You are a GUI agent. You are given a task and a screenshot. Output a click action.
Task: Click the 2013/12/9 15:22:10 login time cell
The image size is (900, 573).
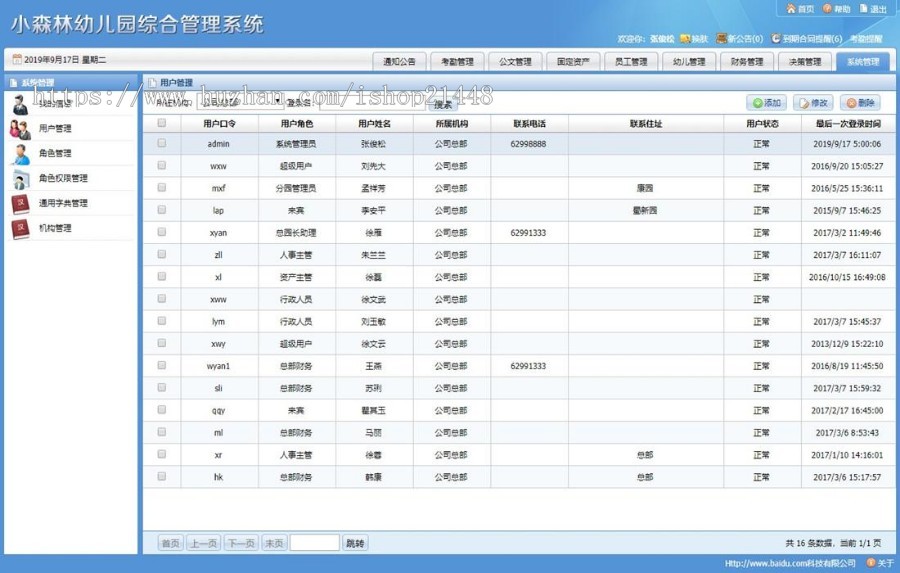847,343
